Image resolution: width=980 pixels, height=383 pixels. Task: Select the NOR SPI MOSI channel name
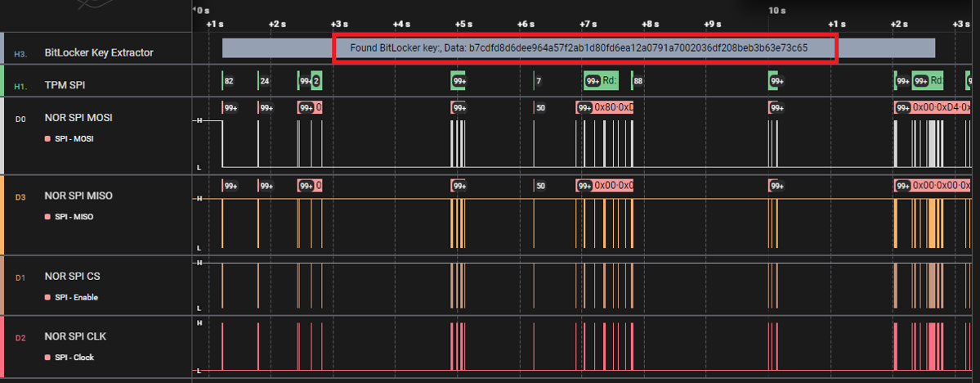point(78,118)
